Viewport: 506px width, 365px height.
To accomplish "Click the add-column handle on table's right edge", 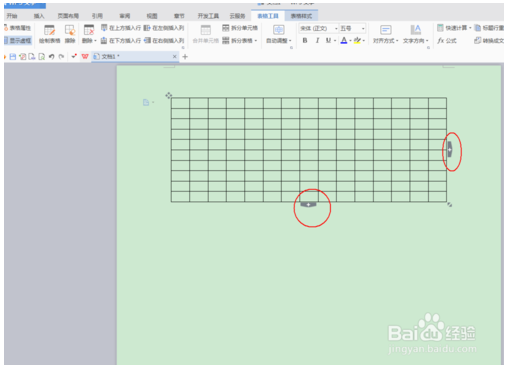I will (x=450, y=149).
